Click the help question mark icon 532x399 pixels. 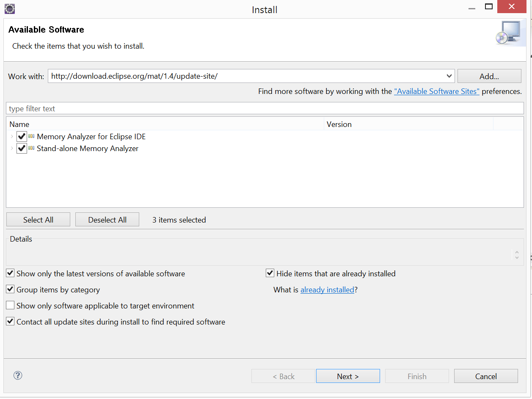17,376
